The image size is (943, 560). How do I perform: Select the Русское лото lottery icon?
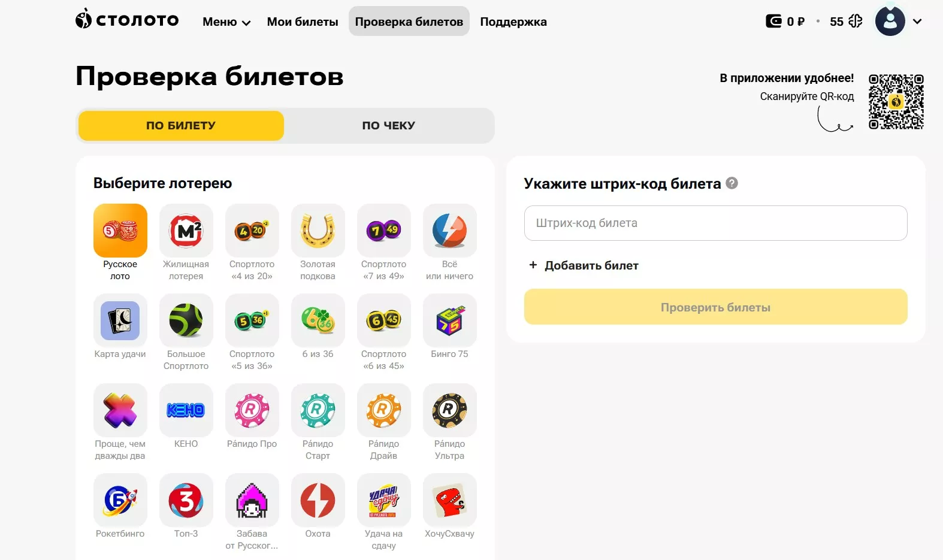pyautogui.click(x=120, y=231)
